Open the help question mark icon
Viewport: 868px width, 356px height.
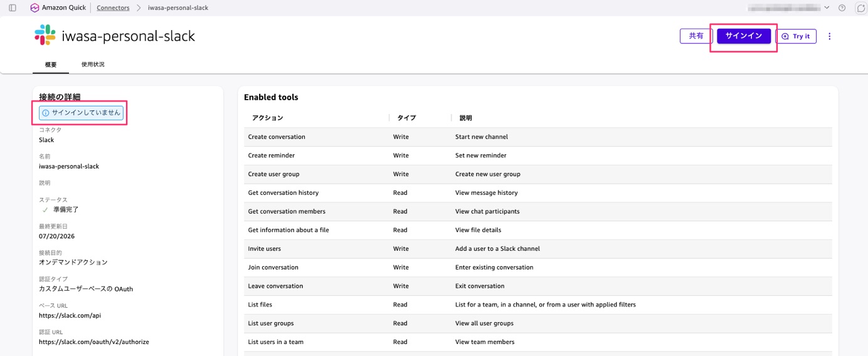842,8
